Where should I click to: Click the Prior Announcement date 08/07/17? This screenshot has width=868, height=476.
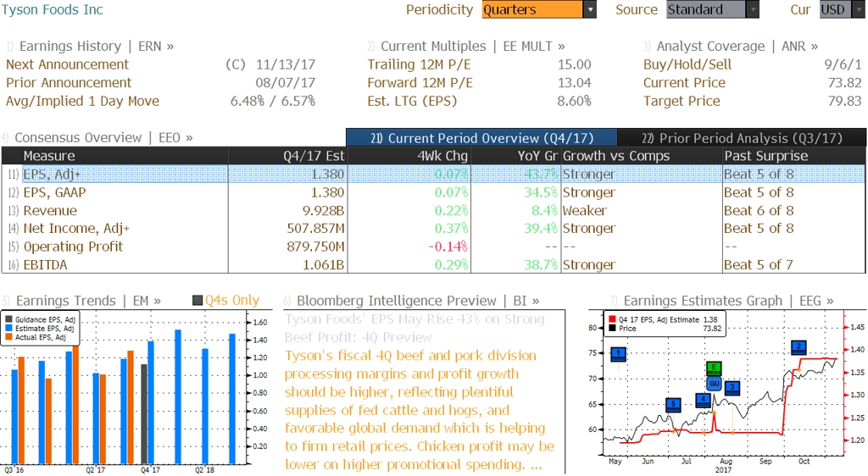pyautogui.click(x=285, y=83)
